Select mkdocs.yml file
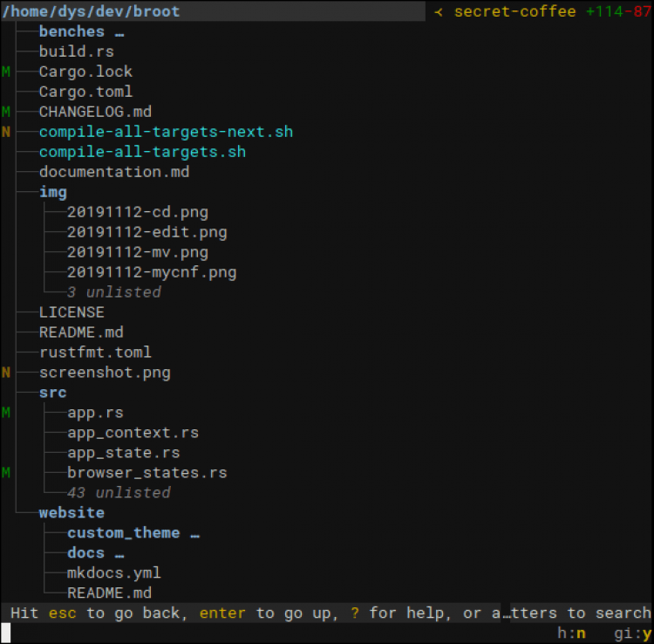654x644 pixels. (114, 572)
